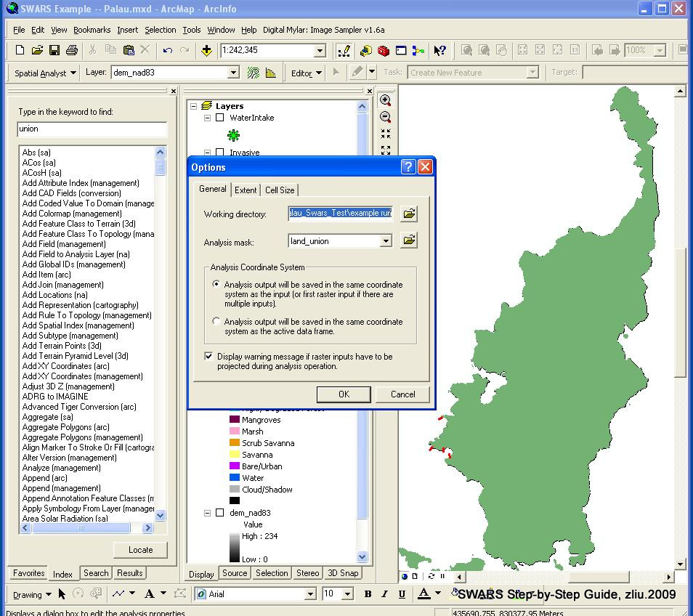This screenshot has height=616, width=693.
Task: Undo the last action
Action: [168, 50]
